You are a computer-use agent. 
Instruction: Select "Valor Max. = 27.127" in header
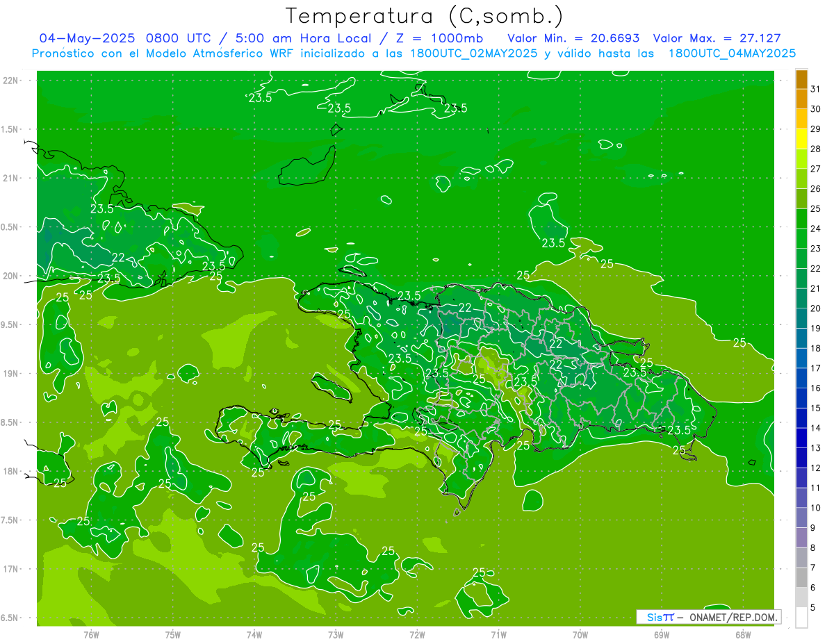[717, 38]
